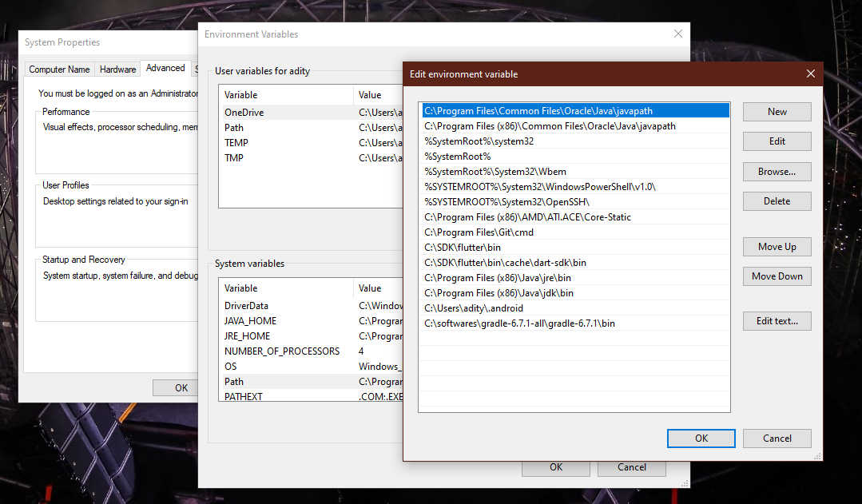Image resolution: width=862 pixels, height=504 pixels.
Task: Select the %SystemRoot%\system32 path entry
Action: coord(495,141)
